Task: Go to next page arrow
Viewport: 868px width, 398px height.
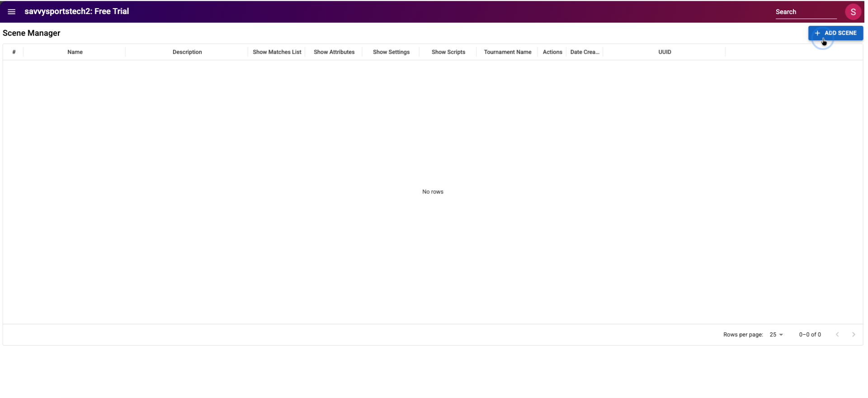Action: click(x=853, y=335)
